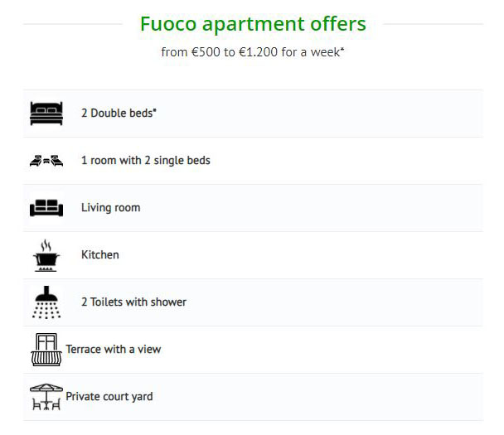The image size is (504, 435).
Task: Select 'Terrace with a view' label
Action: pos(113,349)
